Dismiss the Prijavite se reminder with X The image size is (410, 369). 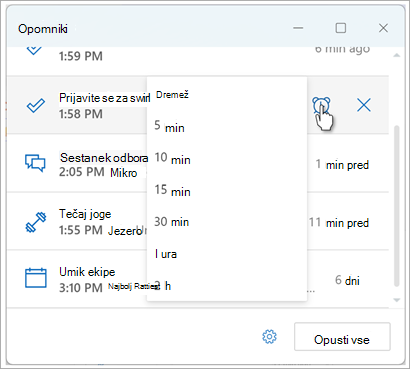click(x=364, y=106)
